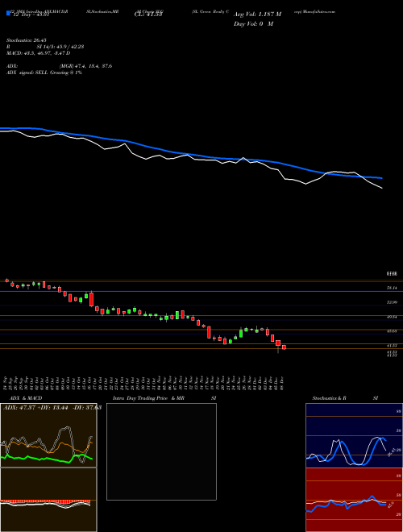Click the blue moving average line end point
This screenshot has height=532, width=403.
coord(381,178)
